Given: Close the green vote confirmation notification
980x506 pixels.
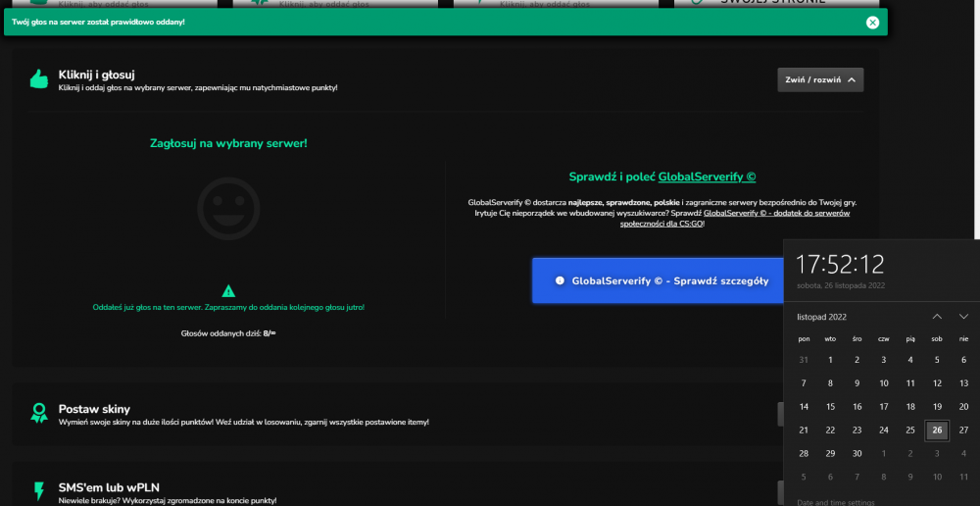Looking at the screenshot, I should pos(872,23).
